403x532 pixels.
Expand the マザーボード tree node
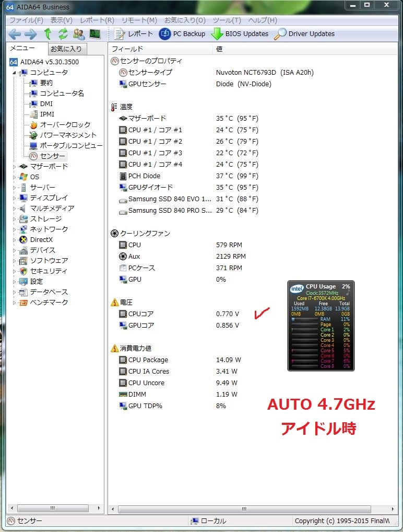(x=14, y=167)
